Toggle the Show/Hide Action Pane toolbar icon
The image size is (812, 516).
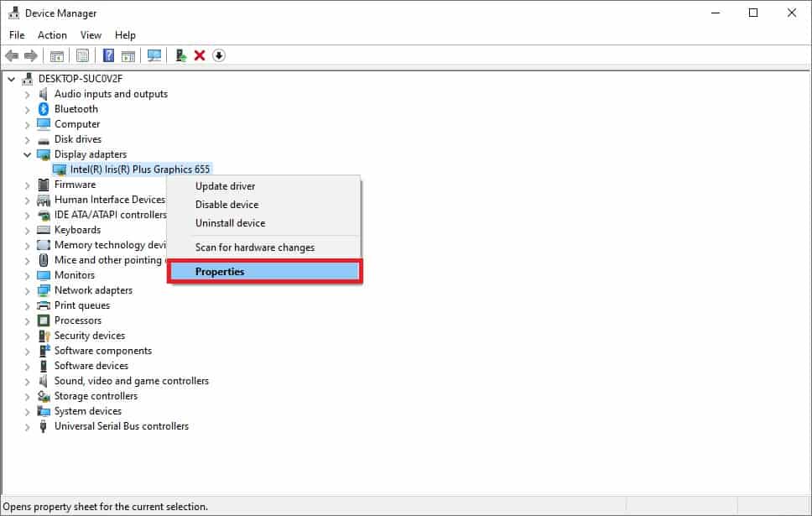coord(128,55)
